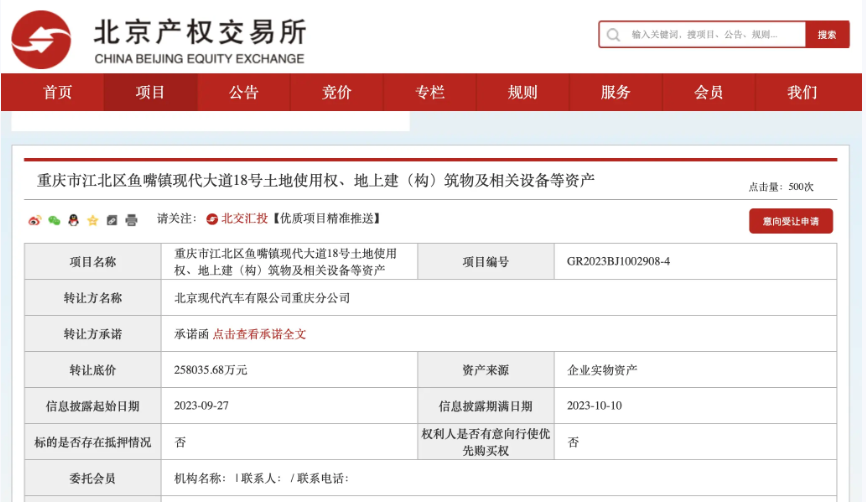Open the 服务 menu
The image size is (866, 502).
click(x=615, y=93)
